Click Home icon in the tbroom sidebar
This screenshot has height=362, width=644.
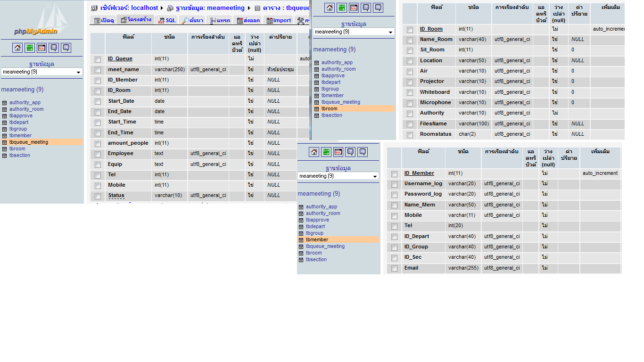click(x=330, y=8)
